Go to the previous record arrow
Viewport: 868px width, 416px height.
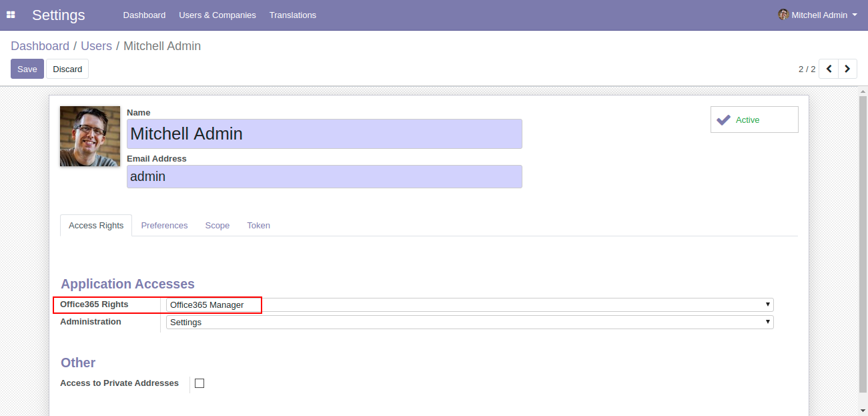pyautogui.click(x=829, y=69)
